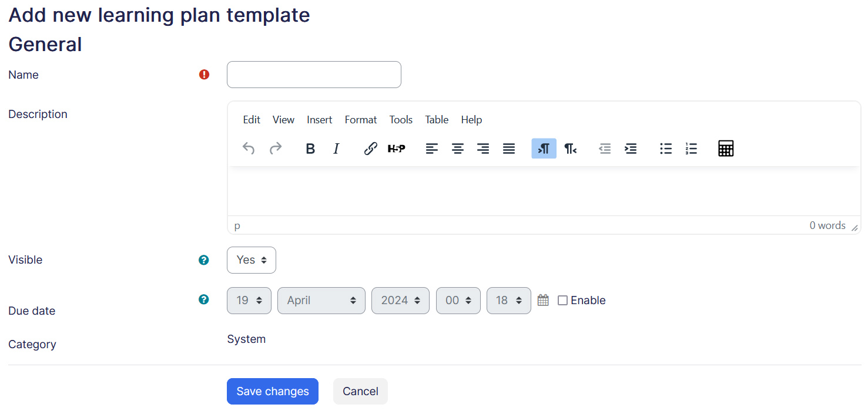Click the insert link icon
The width and height of the screenshot is (868, 411).
pyautogui.click(x=370, y=149)
